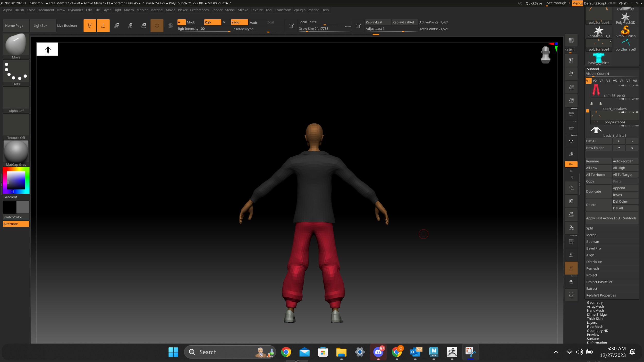
Task: Click the Frame mesh icon
Action: [x=571, y=188]
